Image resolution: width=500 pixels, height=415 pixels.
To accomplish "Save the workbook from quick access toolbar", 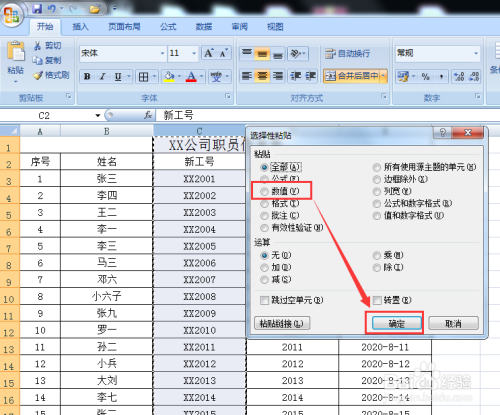I will (37, 9).
